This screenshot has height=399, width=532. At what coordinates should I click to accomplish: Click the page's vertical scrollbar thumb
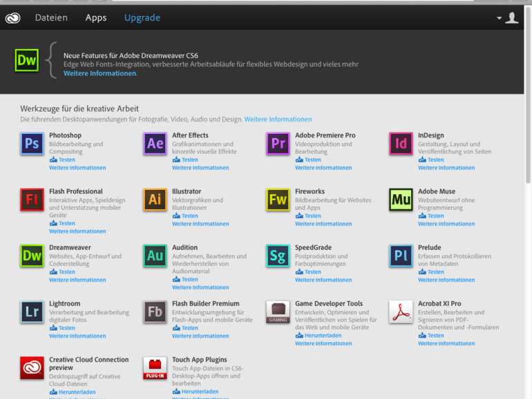pyautogui.click(x=528, y=95)
